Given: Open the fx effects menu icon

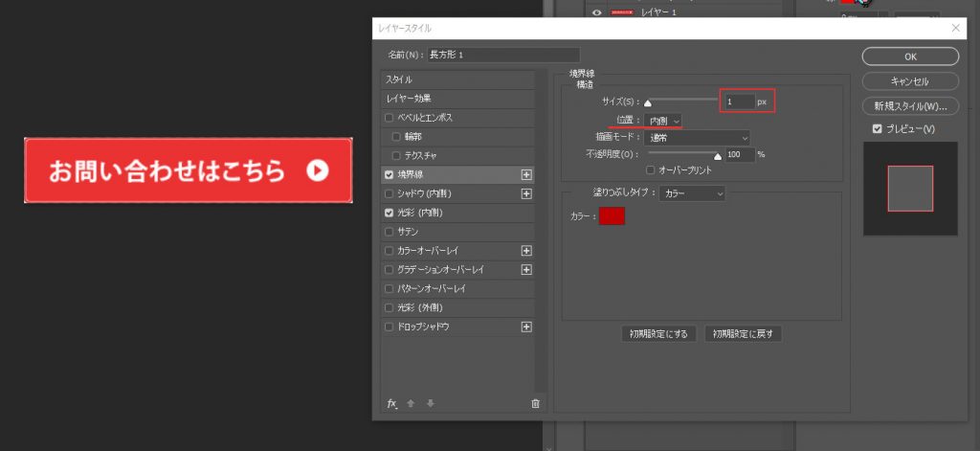Looking at the screenshot, I should (391, 403).
